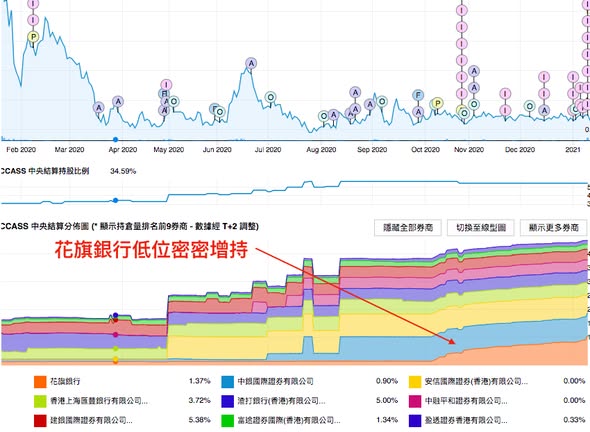Image resolution: width=590 pixels, height=432 pixels.
Task: Click the O marker above Sep 2020
Action: click(382, 101)
